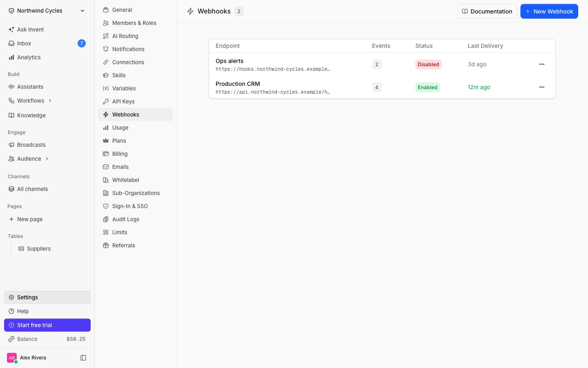Expand the Audience chevron
Screen dimensions: 588x368
coord(47,159)
